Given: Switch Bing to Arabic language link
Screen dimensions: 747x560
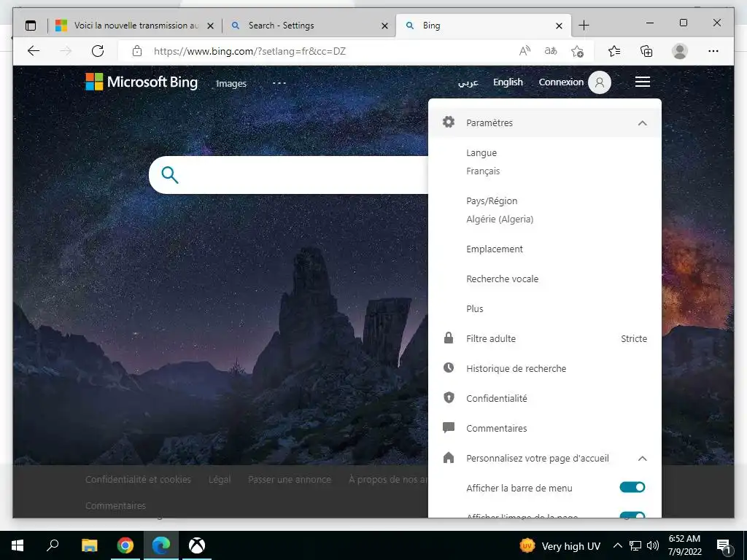Looking at the screenshot, I should click(x=468, y=82).
